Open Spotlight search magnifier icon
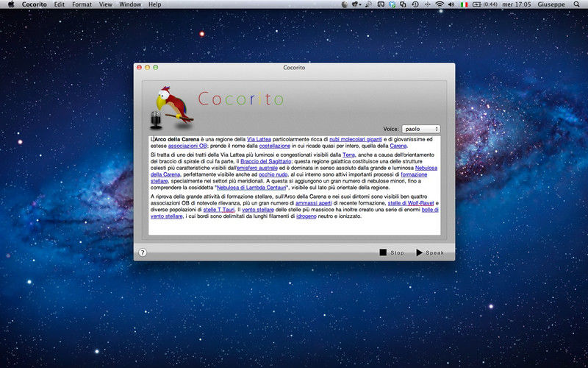This screenshot has height=368, width=588. (x=576, y=4)
